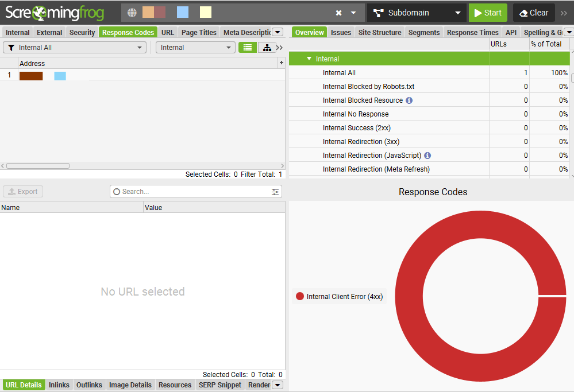Select the URL Details tab
Image resolution: width=574 pixels, height=392 pixels.
[24, 385]
